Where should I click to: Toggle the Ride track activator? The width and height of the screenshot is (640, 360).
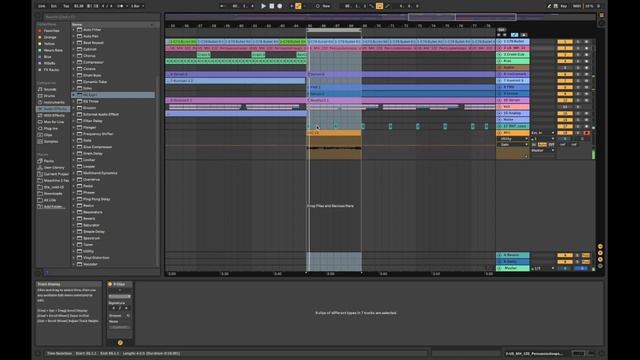click(565, 61)
